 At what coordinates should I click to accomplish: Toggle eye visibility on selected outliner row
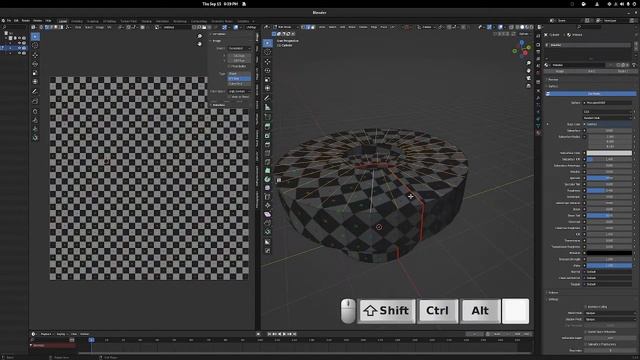click(x=19, y=48)
